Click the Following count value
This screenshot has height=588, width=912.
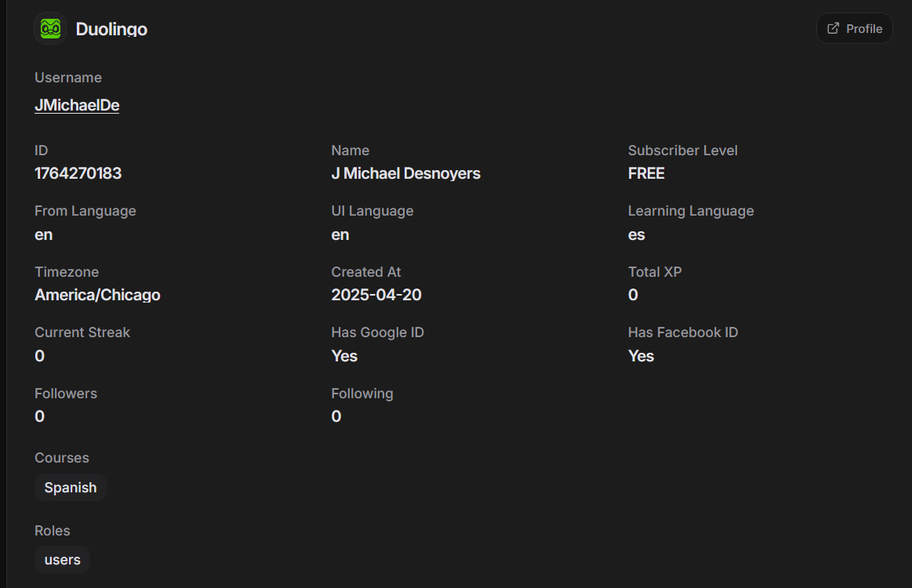coord(336,416)
